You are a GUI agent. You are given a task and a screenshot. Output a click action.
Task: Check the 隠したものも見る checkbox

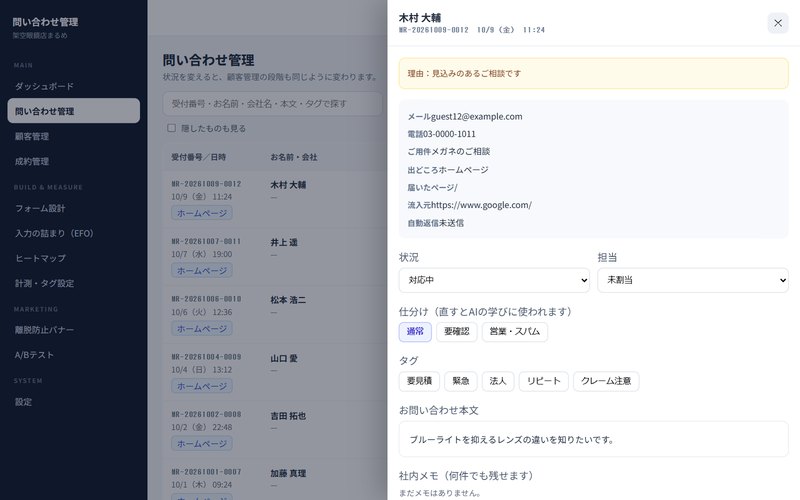click(x=171, y=128)
